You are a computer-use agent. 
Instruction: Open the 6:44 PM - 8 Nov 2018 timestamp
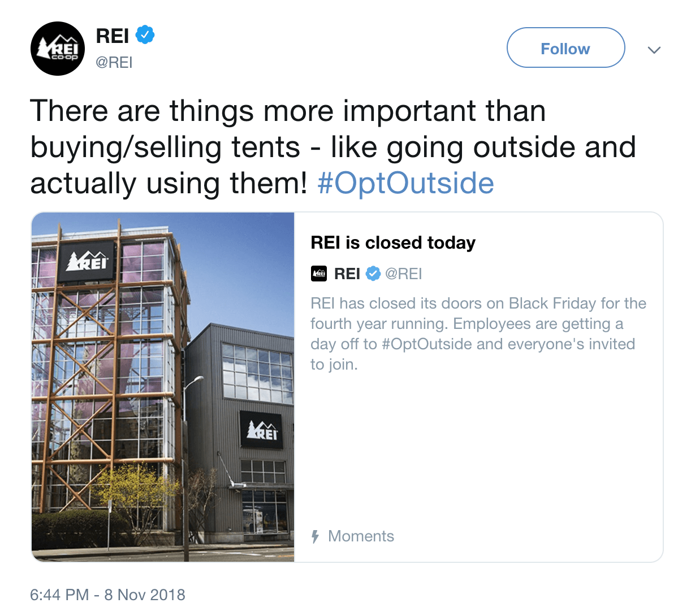point(107,595)
